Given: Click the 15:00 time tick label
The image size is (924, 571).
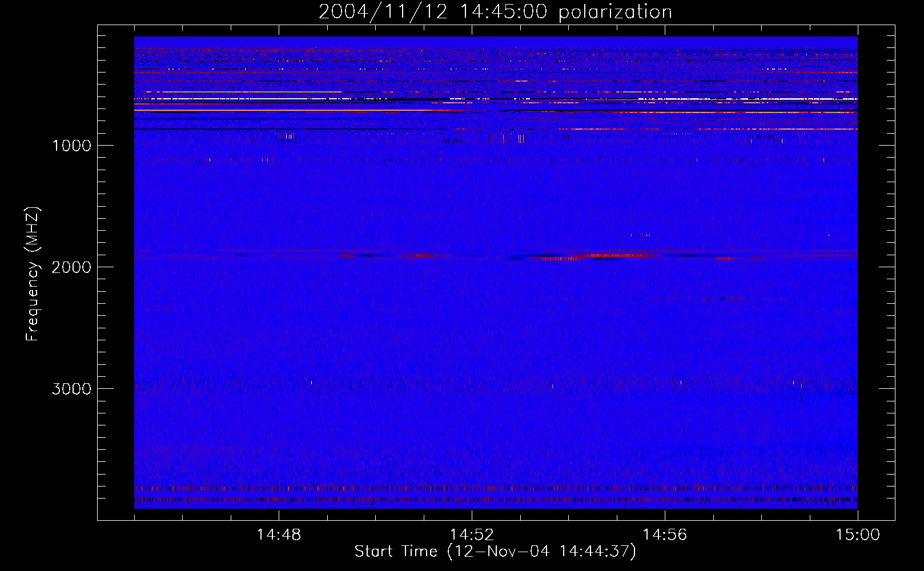Looking at the screenshot, I should (x=858, y=535).
